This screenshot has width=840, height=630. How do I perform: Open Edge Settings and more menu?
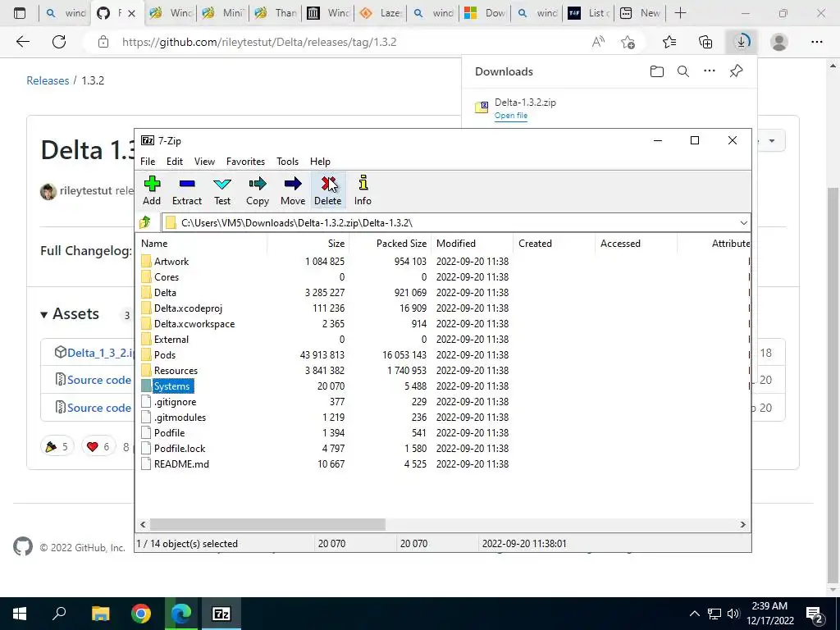pos(816,42)
